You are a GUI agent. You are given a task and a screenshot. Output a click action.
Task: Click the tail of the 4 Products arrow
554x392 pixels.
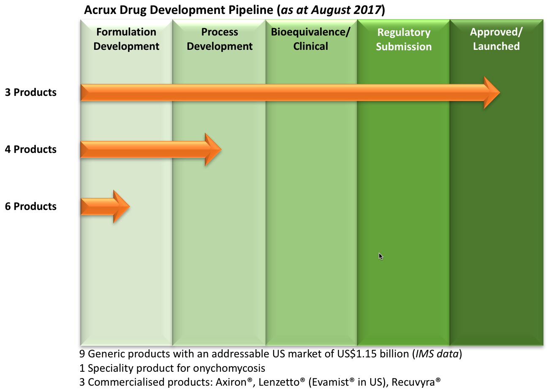(84, 149)
